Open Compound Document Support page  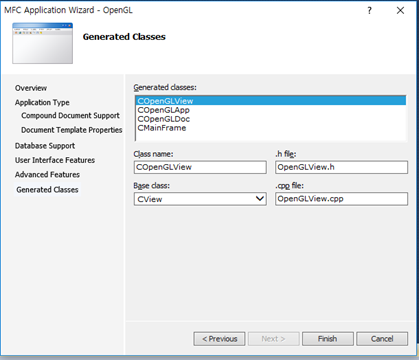click(x=70, y=115)
